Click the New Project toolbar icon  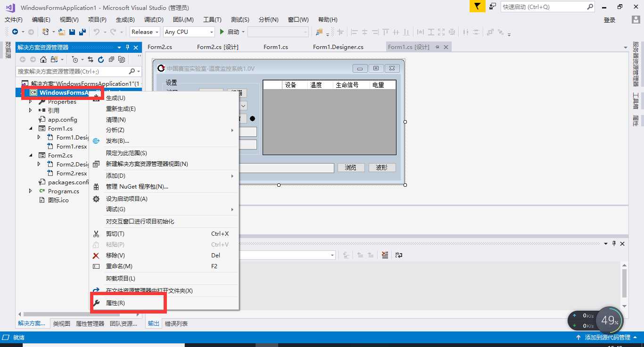46,32
